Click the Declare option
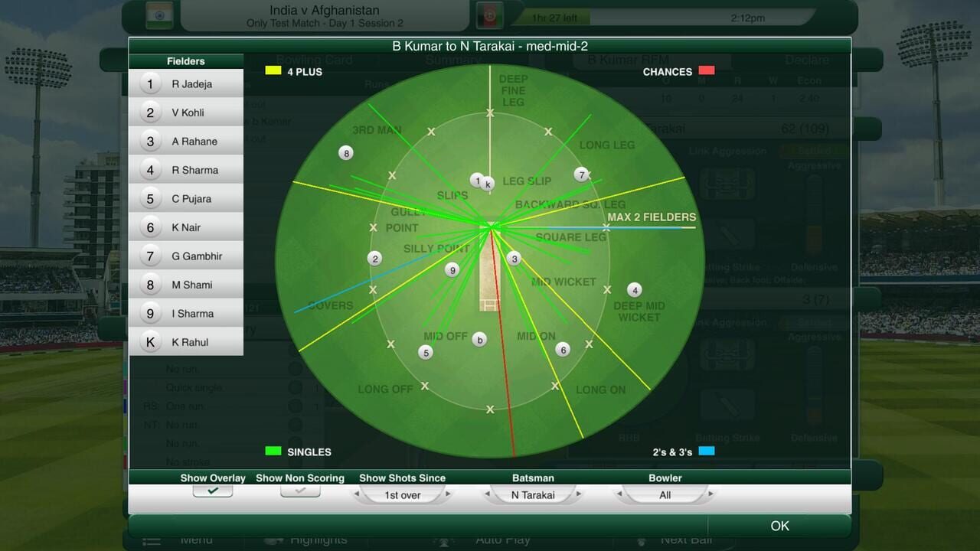Image resolution: width=980 pixels, height=551 pixels. 807,60
